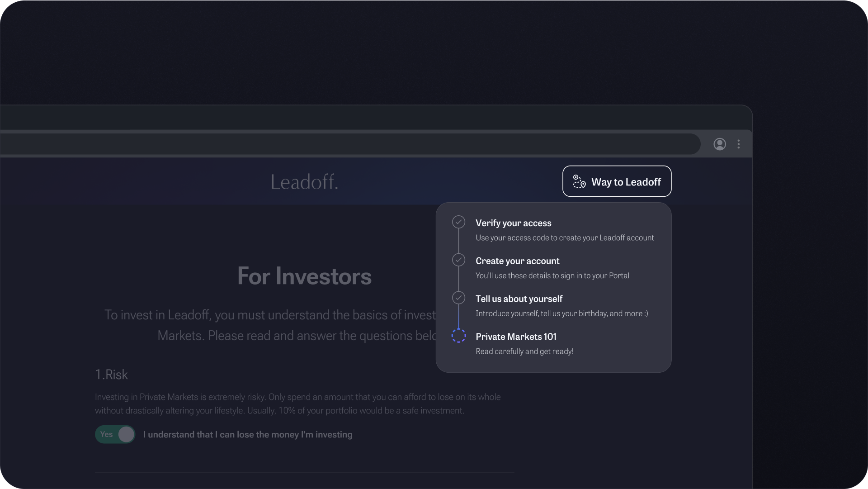
Task: Click 'Read carefully and get ready!' text
Action: (x=524, y=351)
